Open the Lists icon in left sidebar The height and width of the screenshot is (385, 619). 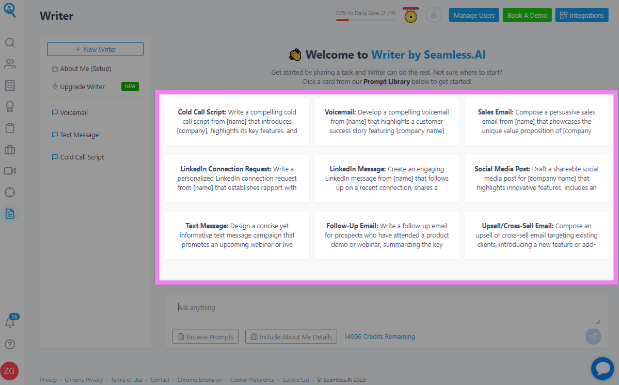coord(10,85)
